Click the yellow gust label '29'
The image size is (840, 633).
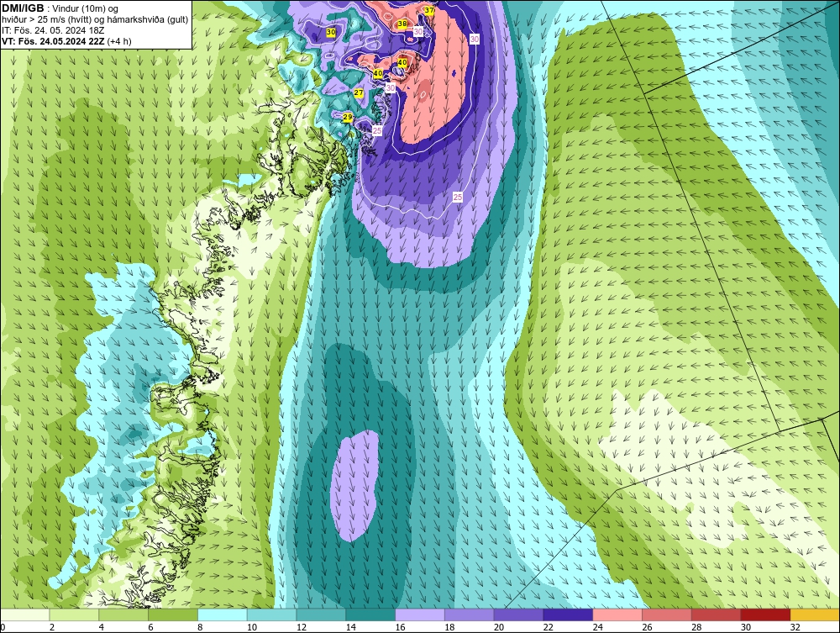(347, 118)
